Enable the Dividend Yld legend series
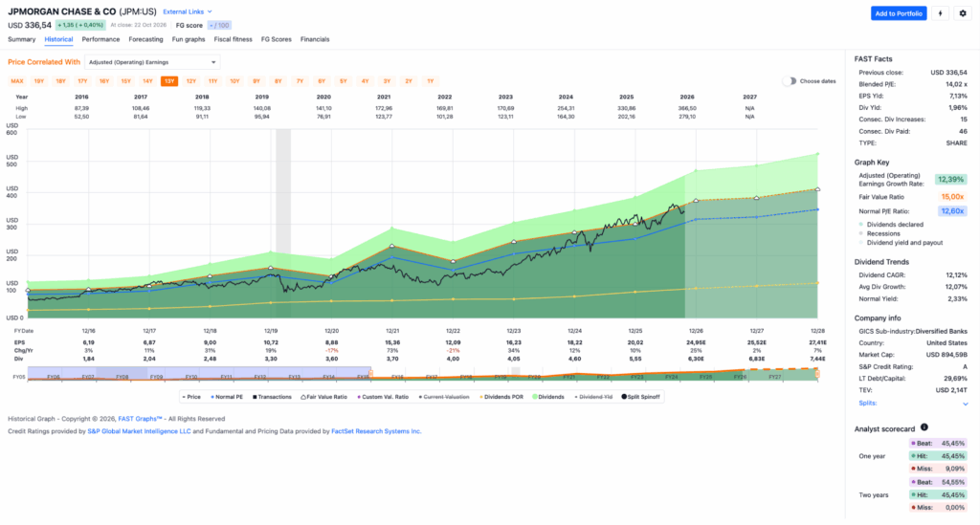 pyautogui.click(x=593, y=397)
